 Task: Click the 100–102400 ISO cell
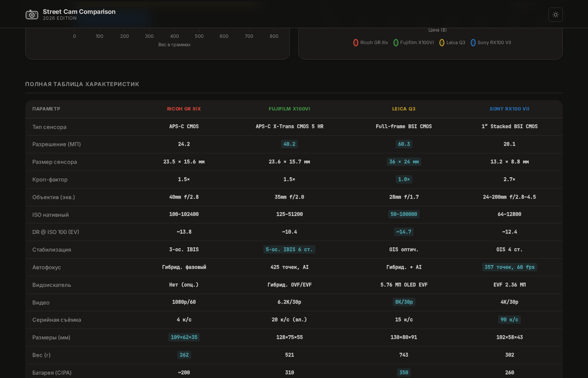184,214
